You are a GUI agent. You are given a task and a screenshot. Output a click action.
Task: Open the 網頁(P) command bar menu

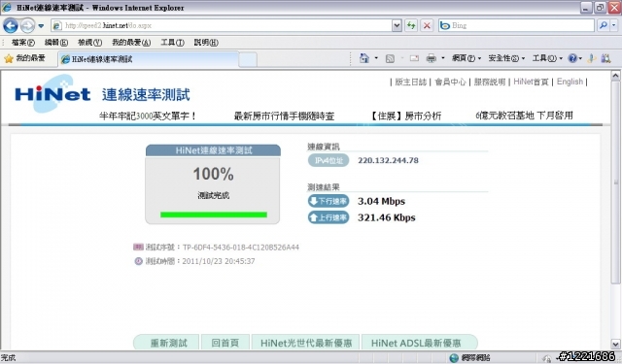pyautogui.click(x=466, y=58)
